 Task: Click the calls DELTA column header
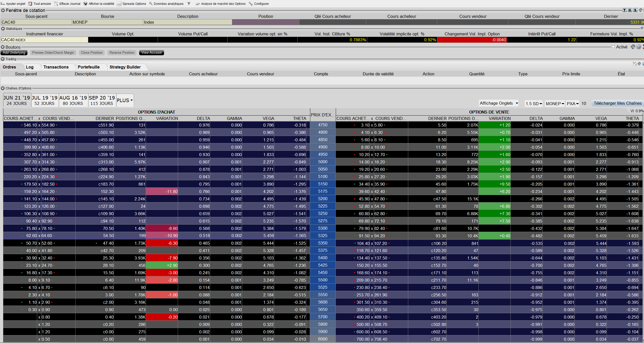pyautogui.click(x=203, y=118)
